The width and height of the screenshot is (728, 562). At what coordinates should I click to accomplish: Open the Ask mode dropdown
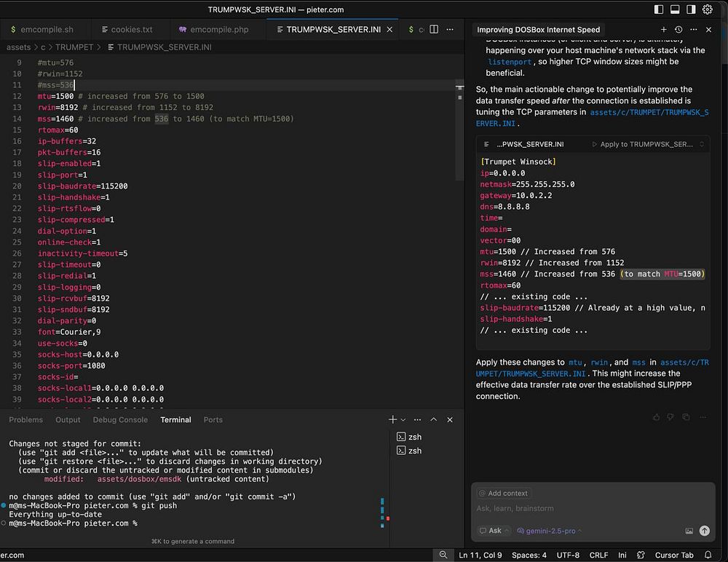494,531
